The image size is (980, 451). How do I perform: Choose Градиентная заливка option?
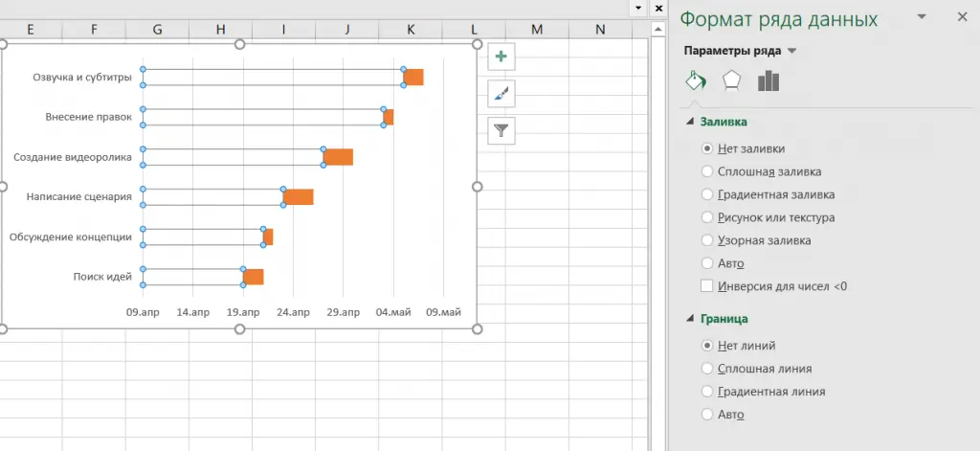pyautogui.click(x=707, y=194)
